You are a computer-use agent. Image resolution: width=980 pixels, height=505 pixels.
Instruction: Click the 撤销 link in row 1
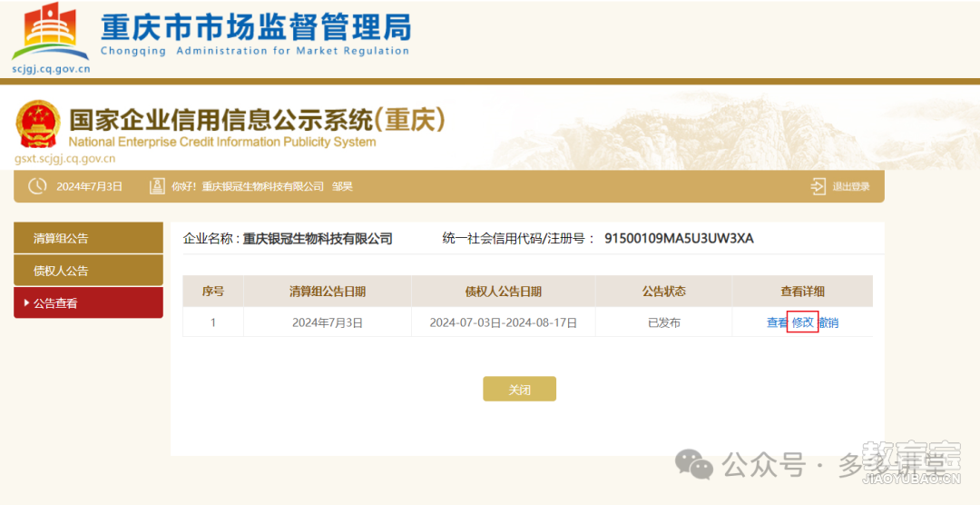828,322
